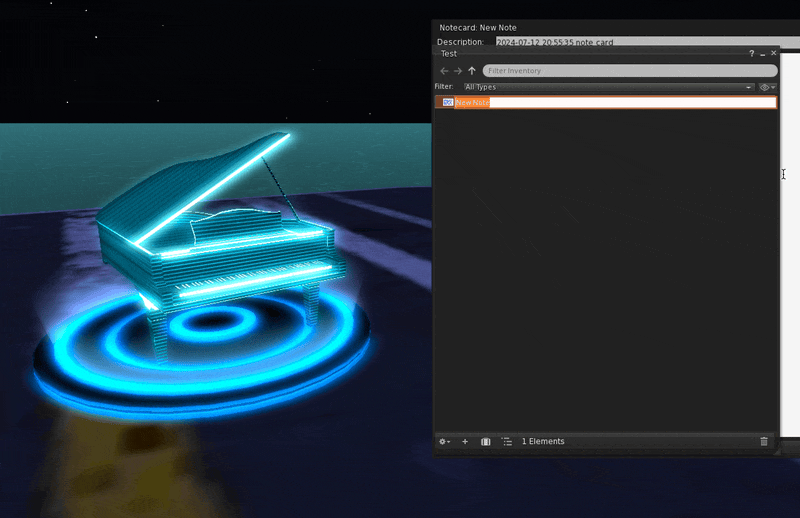This screenshot has height=518, width=800.
Task: Minimize the Test inventory window
Action: [x=763, y=54]
